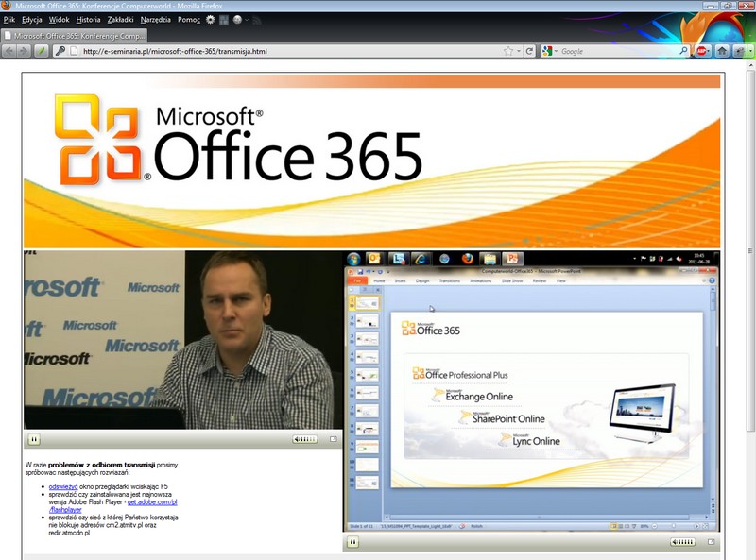Viewport: 756px width, 560px height.
Task: Click the Adblock Plus ABP icon
Action: point(703,51)
